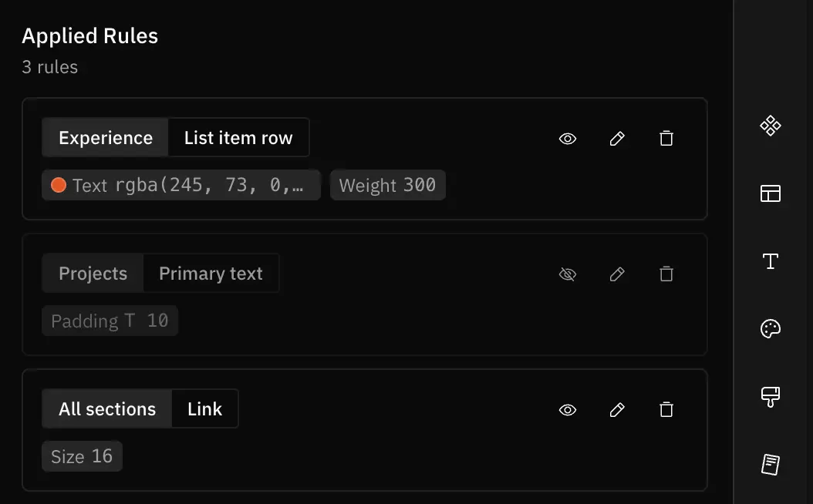
Task: Delete the Experience List item row rule
Action: pos(666,138)
